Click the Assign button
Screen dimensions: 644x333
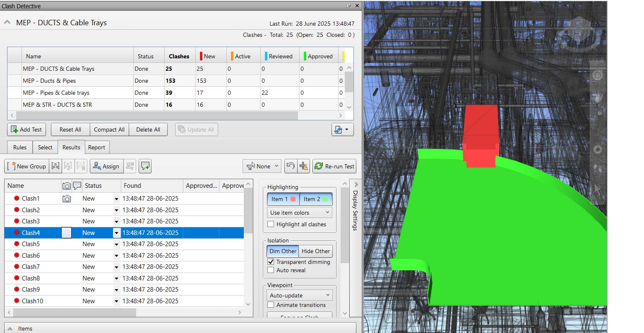[x=106, y=166]
